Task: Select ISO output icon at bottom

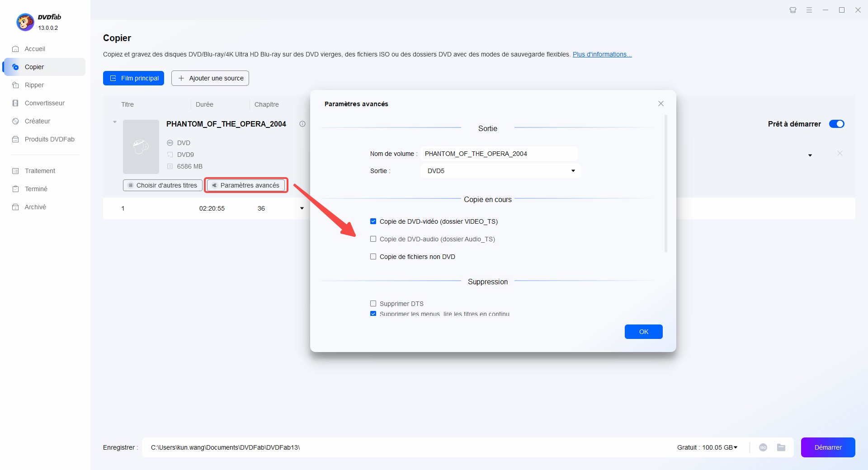Action: pos(763,447)
